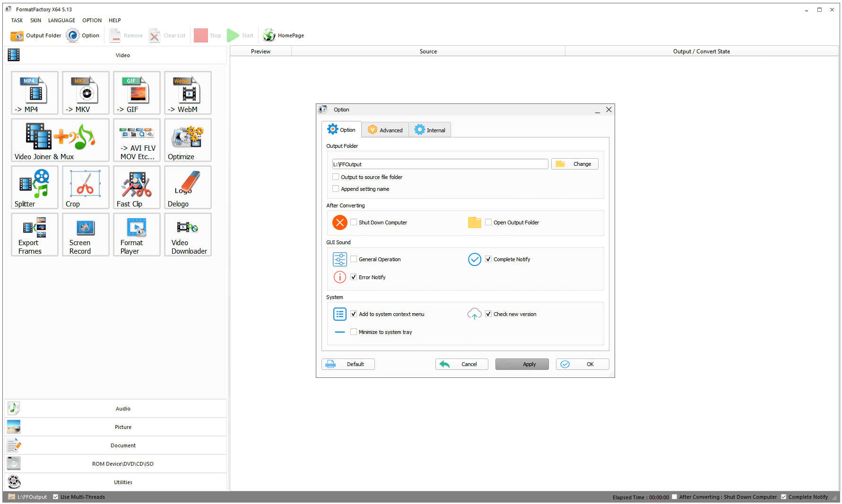Switch to the Internal tab

(430, 130)
